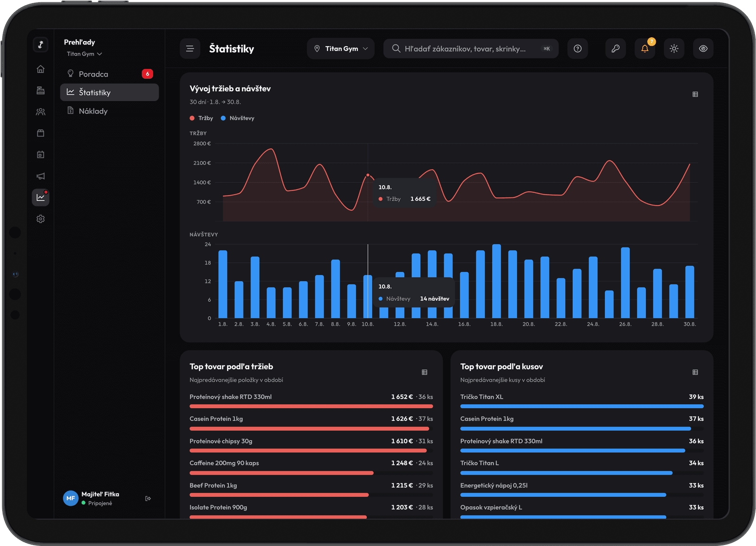Open the cash register section
Screen dimensions: 756x546
point(41,90)
